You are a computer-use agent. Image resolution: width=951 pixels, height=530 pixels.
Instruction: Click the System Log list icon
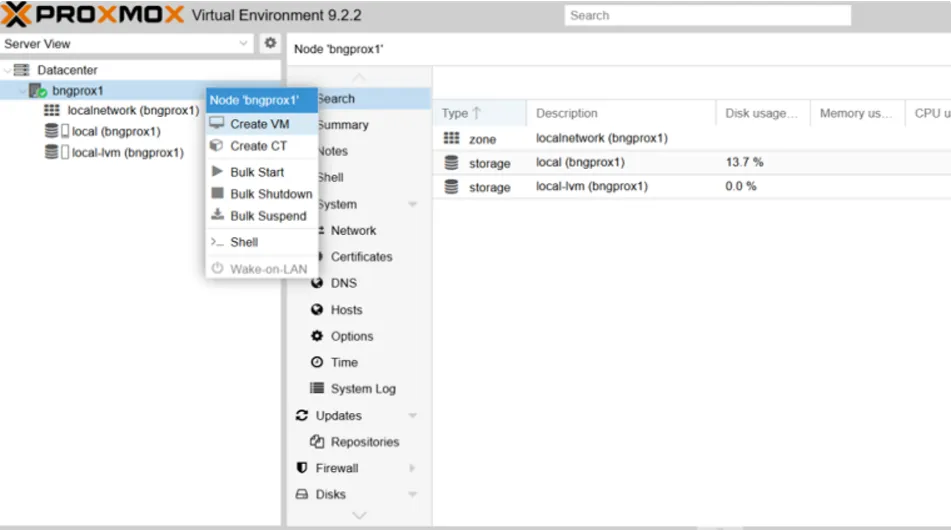coord(317,388)
